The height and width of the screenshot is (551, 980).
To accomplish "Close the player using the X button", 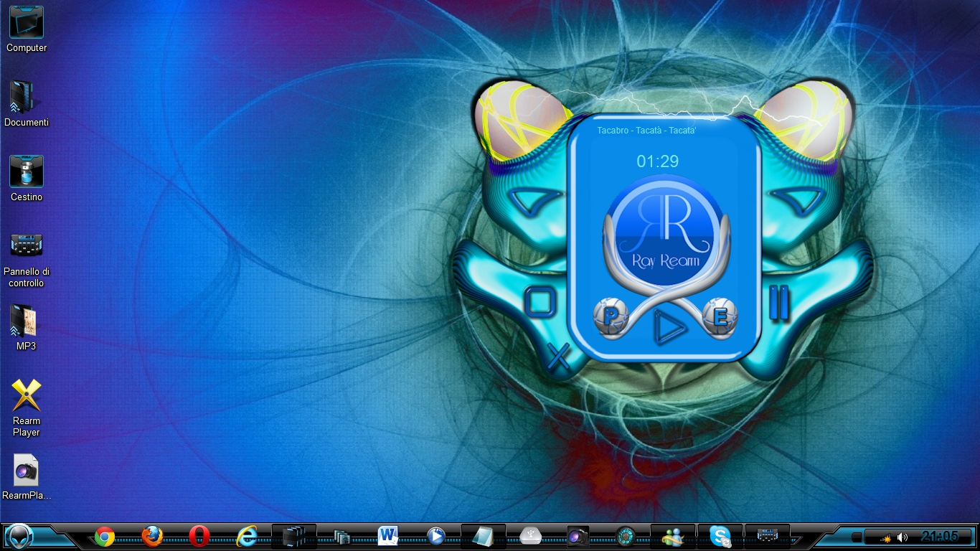I will (558, 356).
